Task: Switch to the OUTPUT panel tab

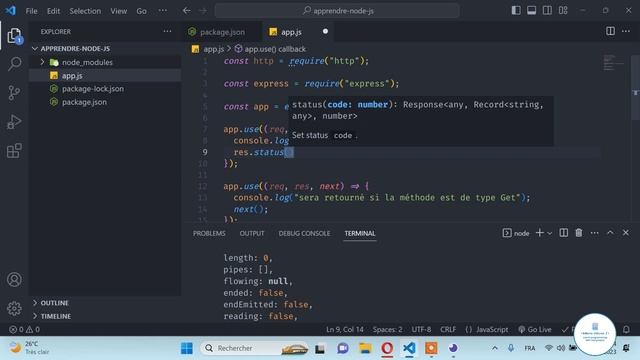Action: (252, 233)
